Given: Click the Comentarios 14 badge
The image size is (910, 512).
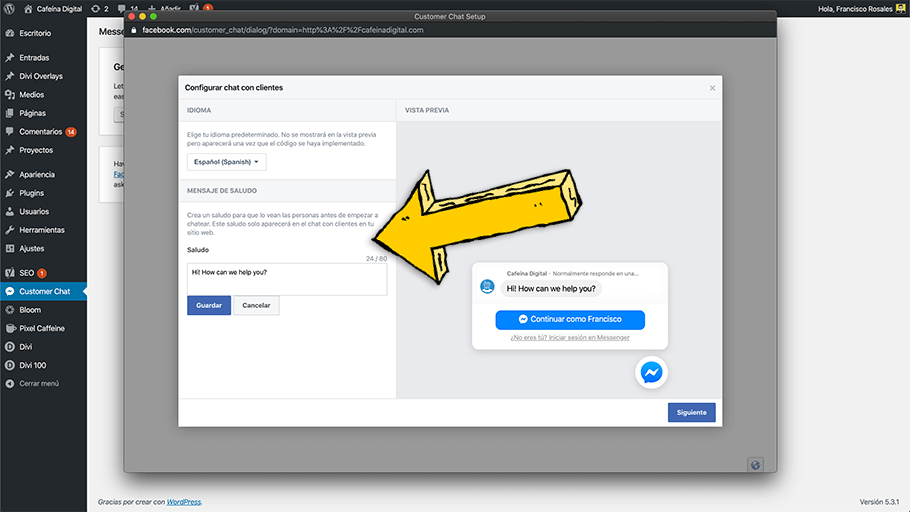Looking at the screenshot, I should point(71,132).
